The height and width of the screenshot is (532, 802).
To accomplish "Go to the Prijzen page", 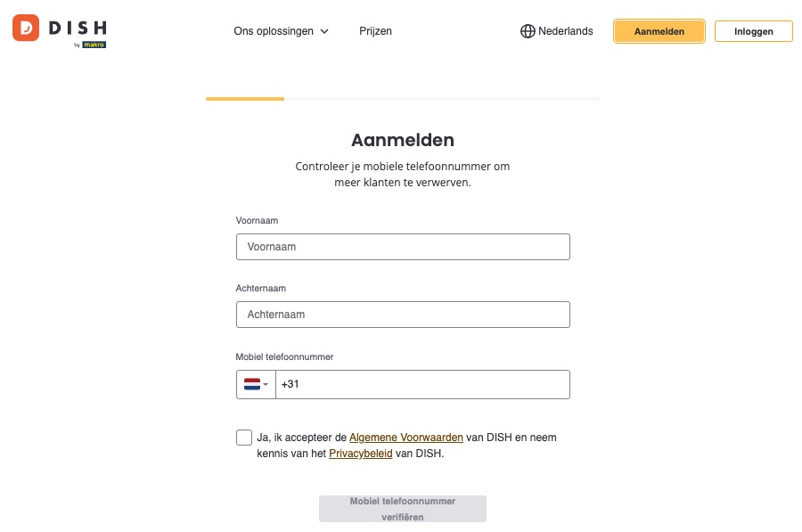I will (375, 31).
